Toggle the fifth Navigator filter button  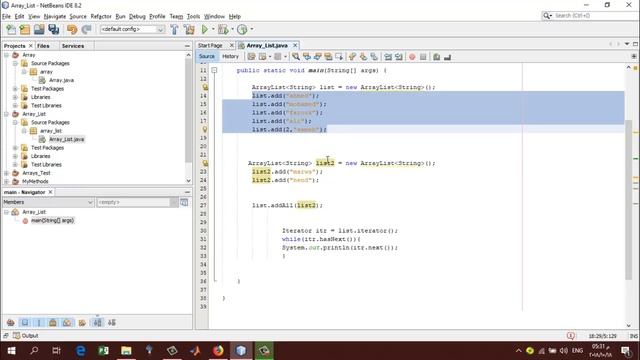point(67,322)
